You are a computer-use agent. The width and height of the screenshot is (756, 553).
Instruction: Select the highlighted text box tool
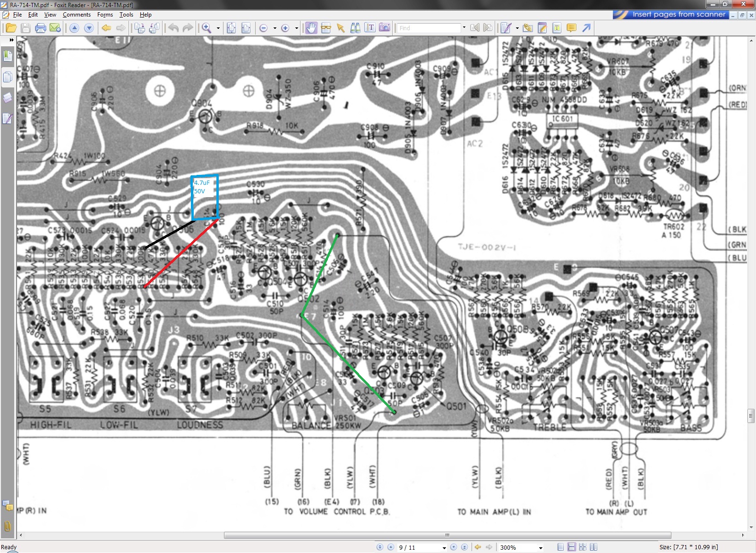pyautogui.click(x=557, y=28)
